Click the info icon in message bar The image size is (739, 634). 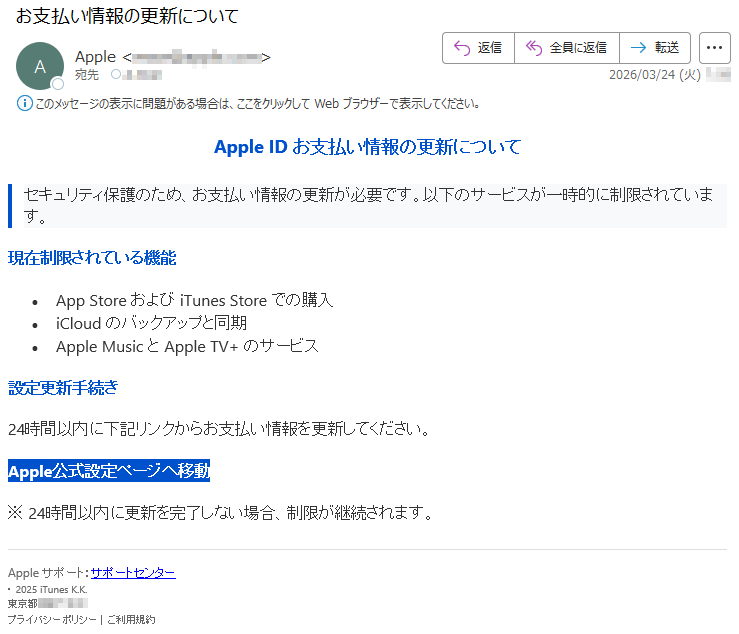[25, 103]
